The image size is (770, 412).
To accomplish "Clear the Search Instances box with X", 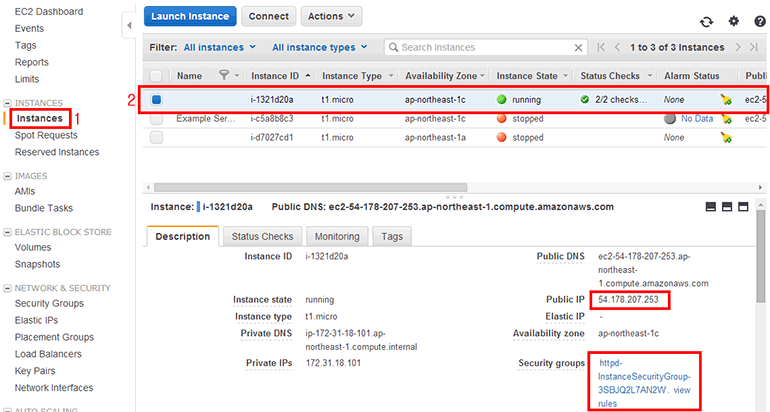I will coord(577,47).
